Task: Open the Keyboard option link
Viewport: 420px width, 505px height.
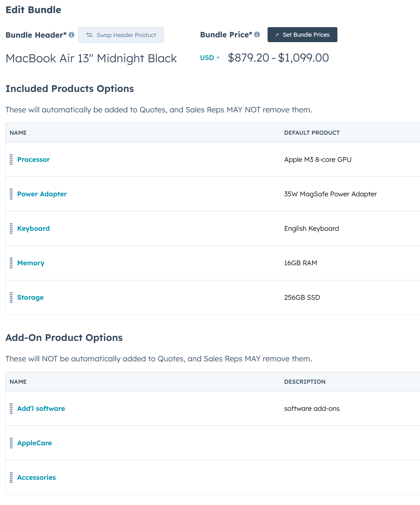Action: point(33,229)
